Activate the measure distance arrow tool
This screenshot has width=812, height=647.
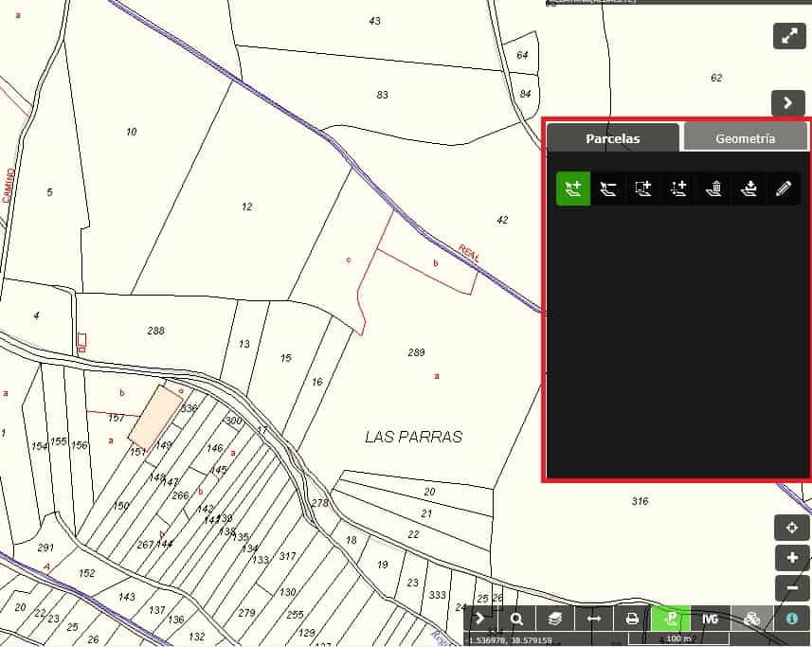click(594, 619)
